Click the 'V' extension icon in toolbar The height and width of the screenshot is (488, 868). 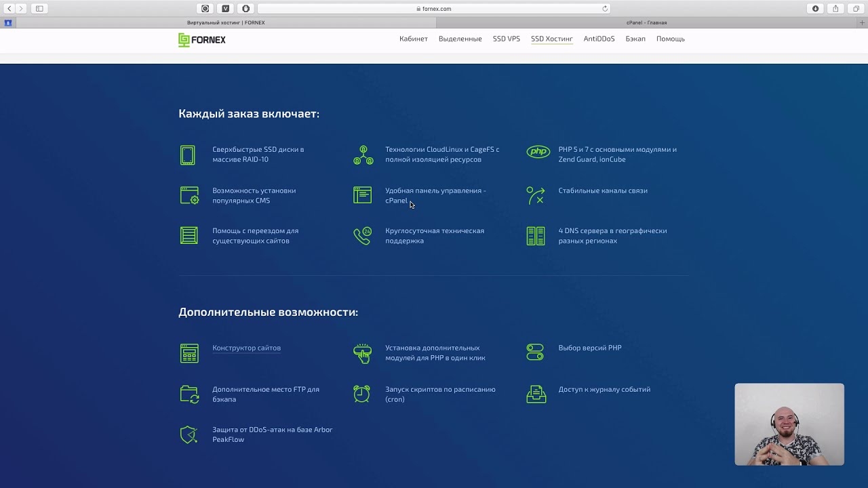[x=226, y=9]
